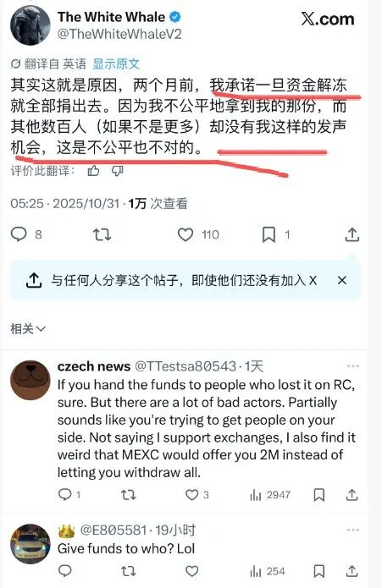This screenshot has width=382, height=588.
Task: Expand the 相关 reply sorting dropdown
Action: tap(28, 329)
